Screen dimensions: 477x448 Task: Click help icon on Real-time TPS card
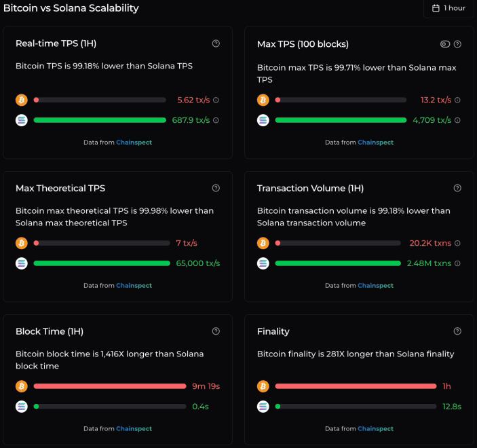coord(216,43)
